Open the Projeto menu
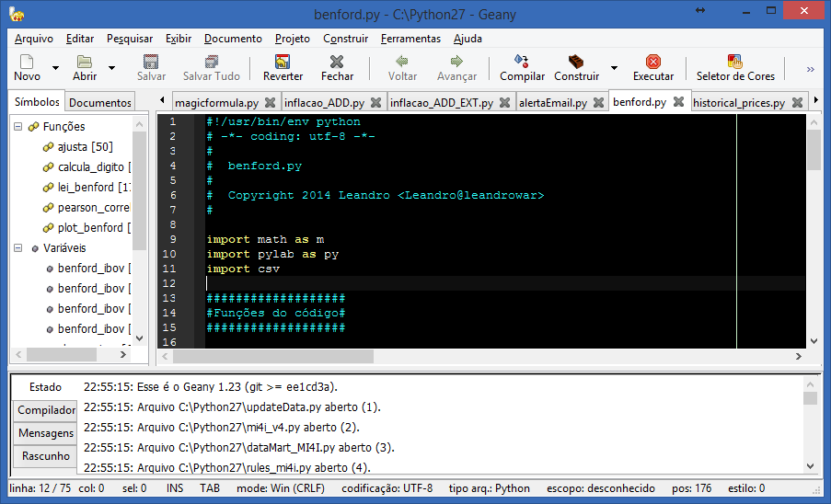The image size is (831, 504). tap(293, 39)
